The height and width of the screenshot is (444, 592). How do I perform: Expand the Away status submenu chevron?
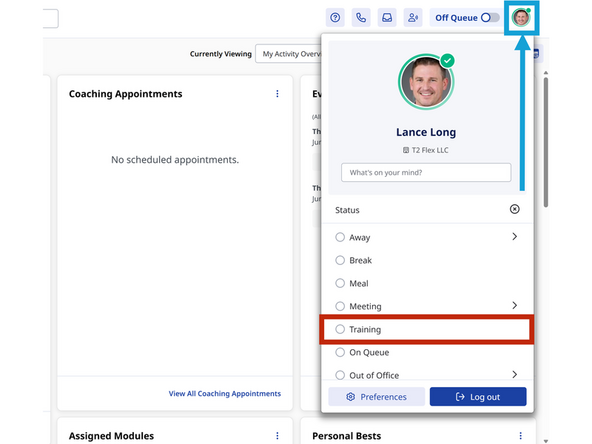point(514,237)
